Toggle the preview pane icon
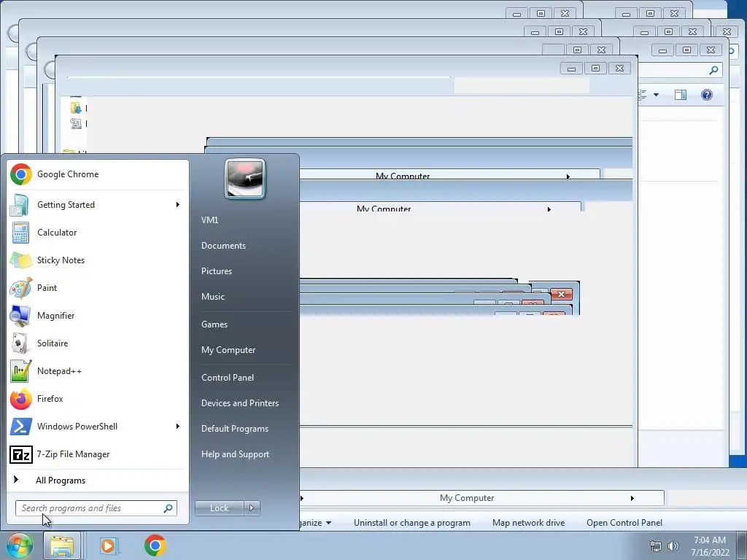The image size is (747, 560). (x=681, y=95)
